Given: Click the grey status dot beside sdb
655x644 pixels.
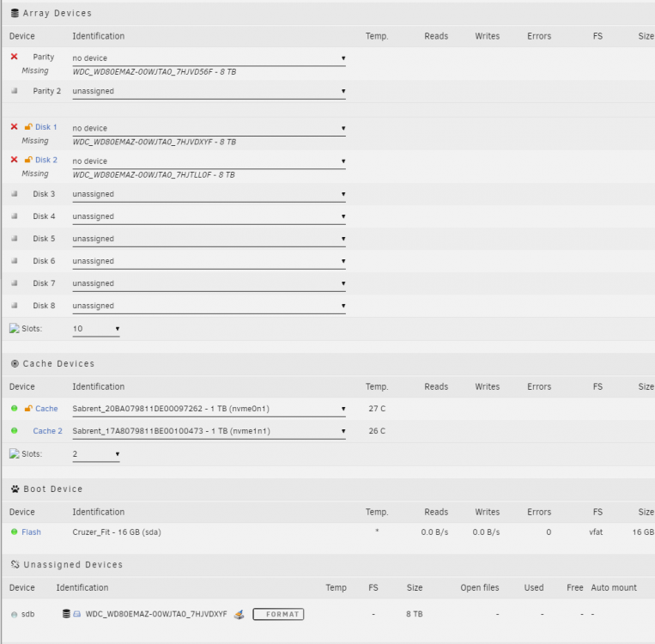Looking at the screenshot, I should (x=15, y=614).
